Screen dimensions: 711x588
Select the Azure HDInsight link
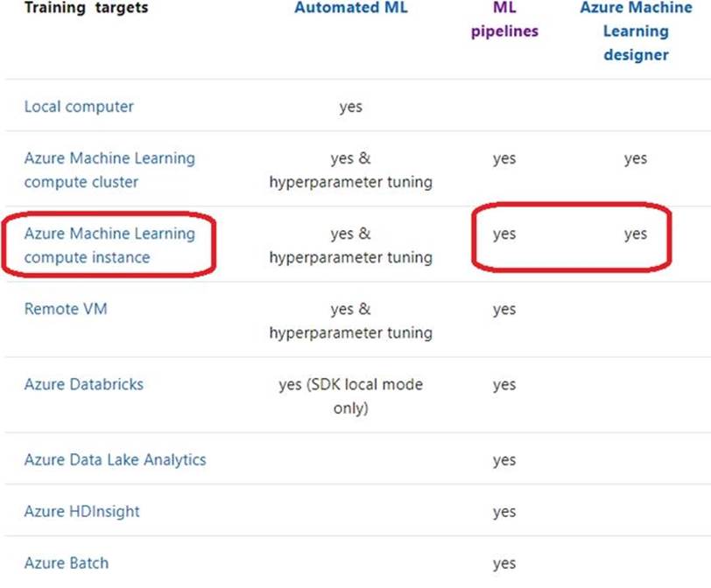click(x=81, y=511)
